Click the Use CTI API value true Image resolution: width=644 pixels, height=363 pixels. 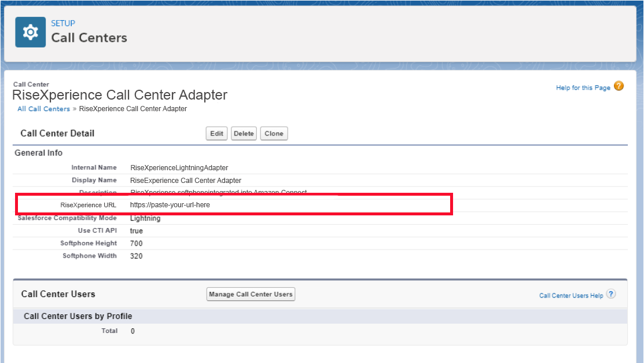click(137, 231)
